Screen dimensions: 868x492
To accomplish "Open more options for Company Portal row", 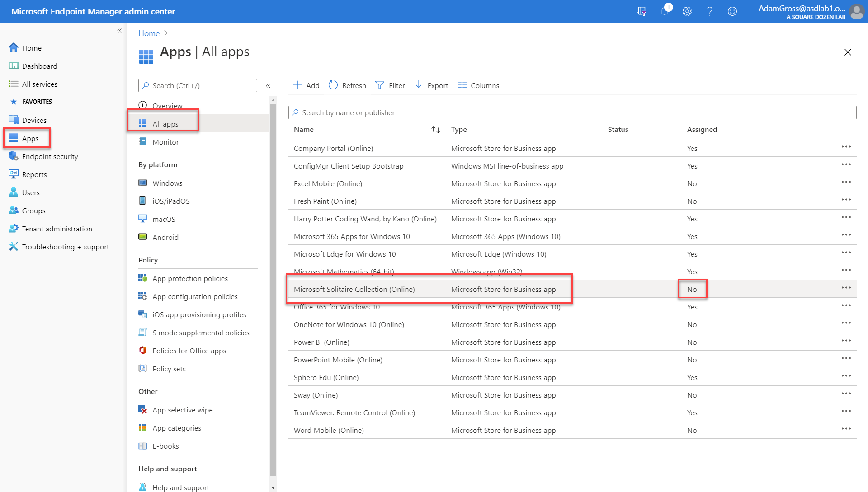I will 846,147.
